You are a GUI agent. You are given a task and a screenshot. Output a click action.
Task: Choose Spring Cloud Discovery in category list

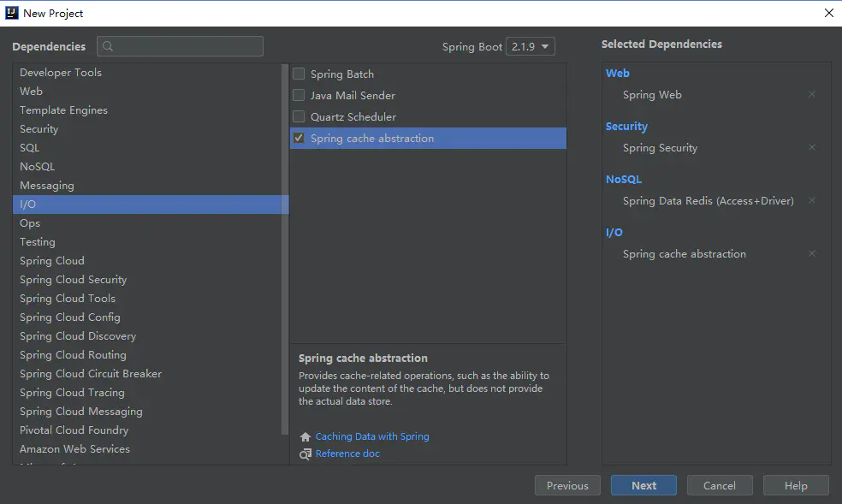[78, 336]
